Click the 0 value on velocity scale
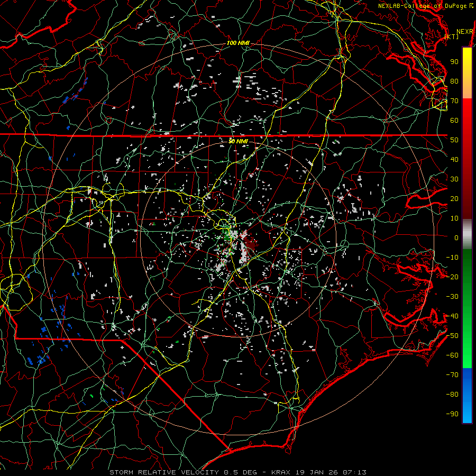476x476 pixels. pyautogui.click(x=456, y=238)
